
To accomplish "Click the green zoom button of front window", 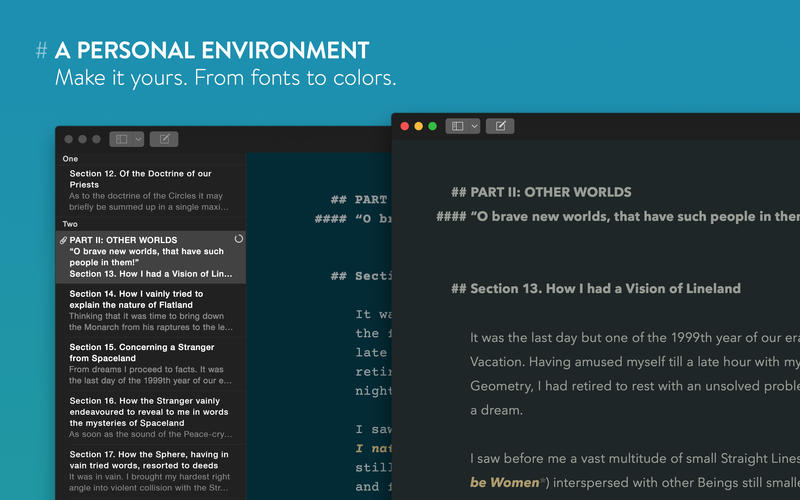I will [x=433, y=126].
